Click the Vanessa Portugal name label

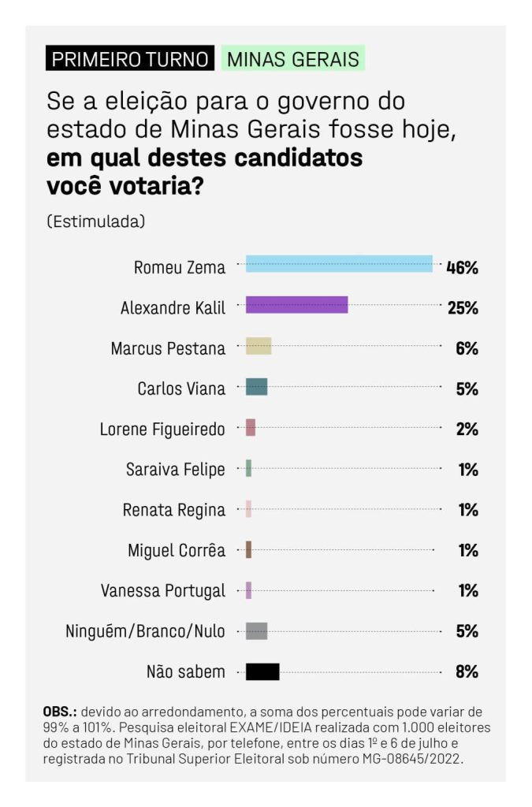[x=163, y=591]
